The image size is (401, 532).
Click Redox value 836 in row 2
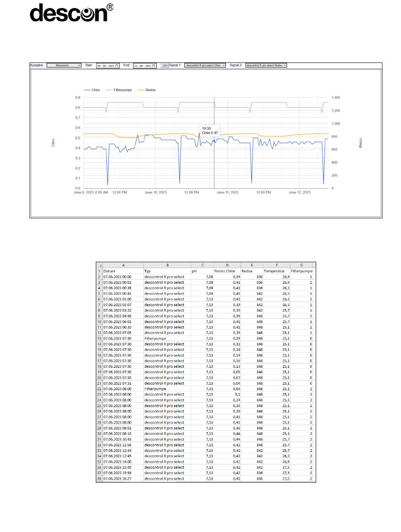252,277
